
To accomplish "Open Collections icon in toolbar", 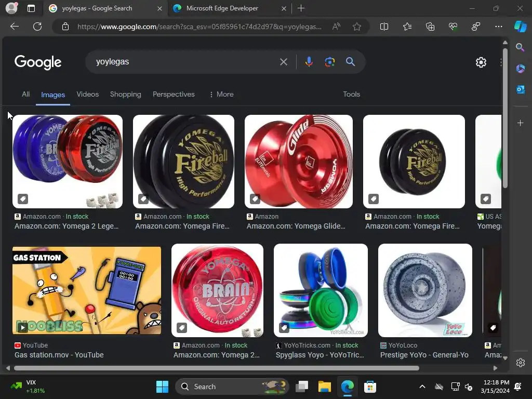I will tap(430, 26).
